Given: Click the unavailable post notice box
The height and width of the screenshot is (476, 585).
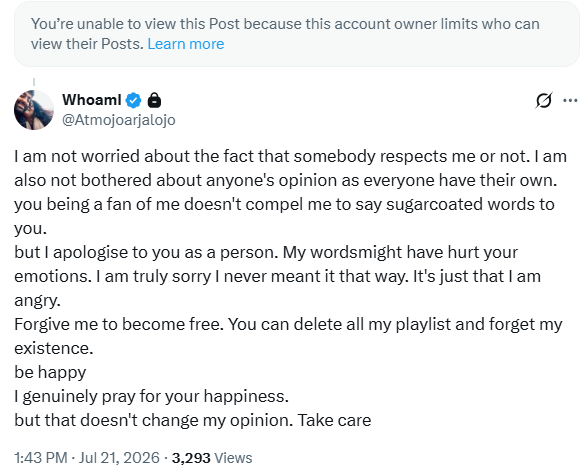Looking at the screenshot, I should (297, 34).
